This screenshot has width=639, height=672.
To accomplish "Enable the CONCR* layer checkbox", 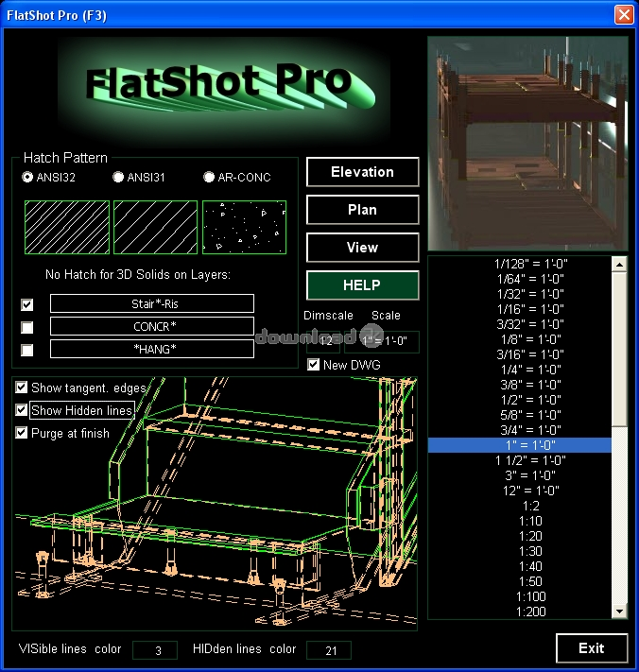I will click(x=27, y=327).
